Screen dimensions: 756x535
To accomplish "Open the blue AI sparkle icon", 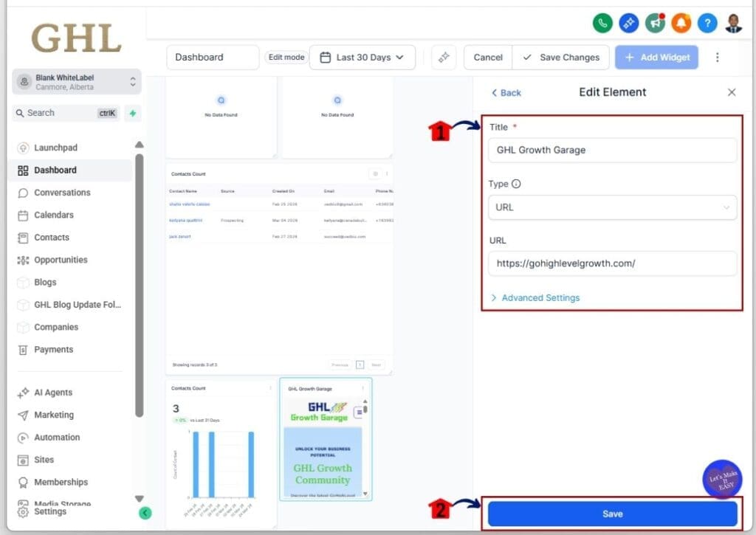I will point(629,23).
